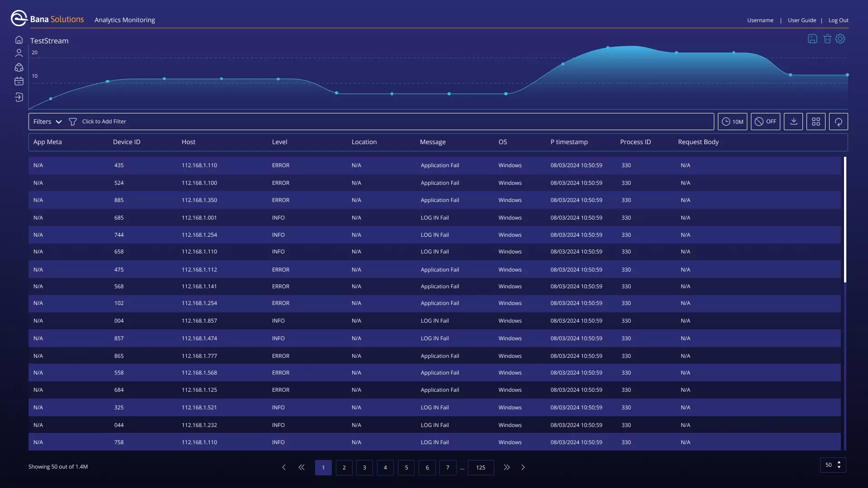The width and height of the screenshot is (868, 488).
Task: Expand the Filters dropdown
Action: tap(47, 122)
